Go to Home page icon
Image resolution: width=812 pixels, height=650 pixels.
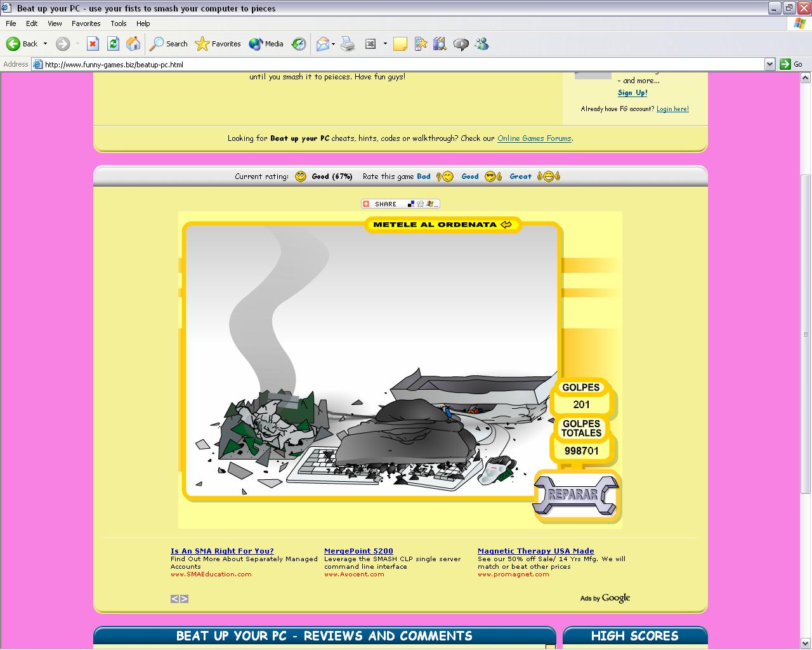[133, 44]
